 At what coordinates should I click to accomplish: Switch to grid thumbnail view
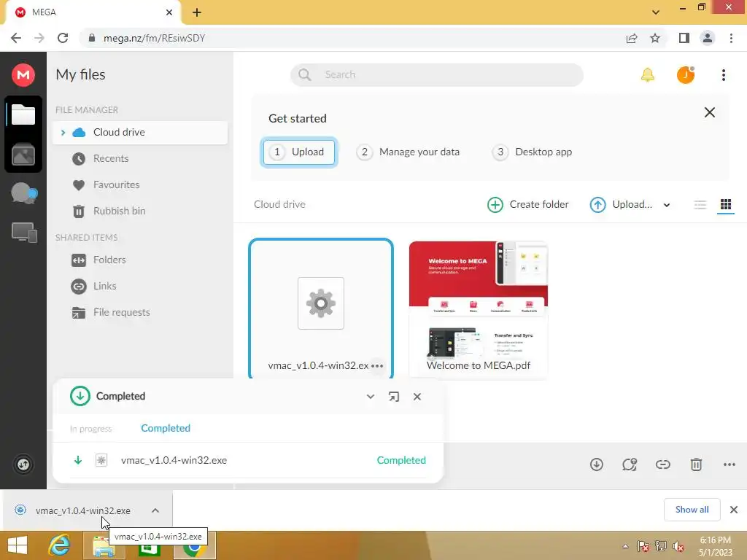click(x=726, y=205)
